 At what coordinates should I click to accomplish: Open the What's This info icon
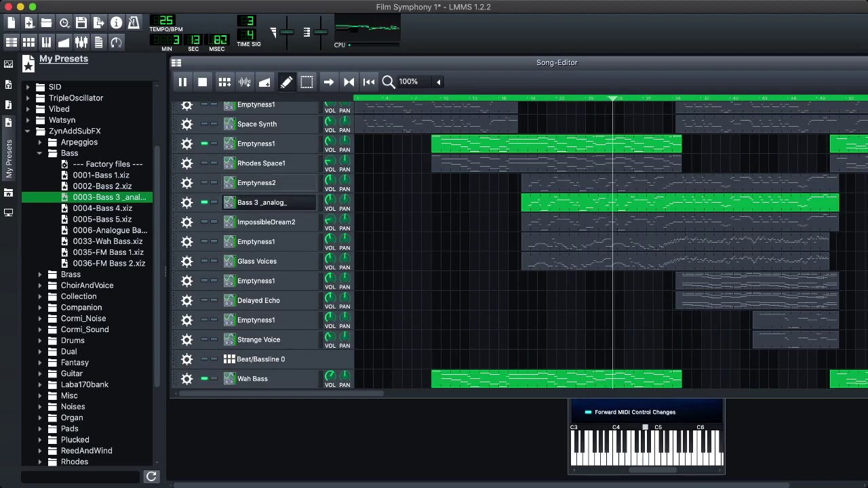tap(116, 23)
